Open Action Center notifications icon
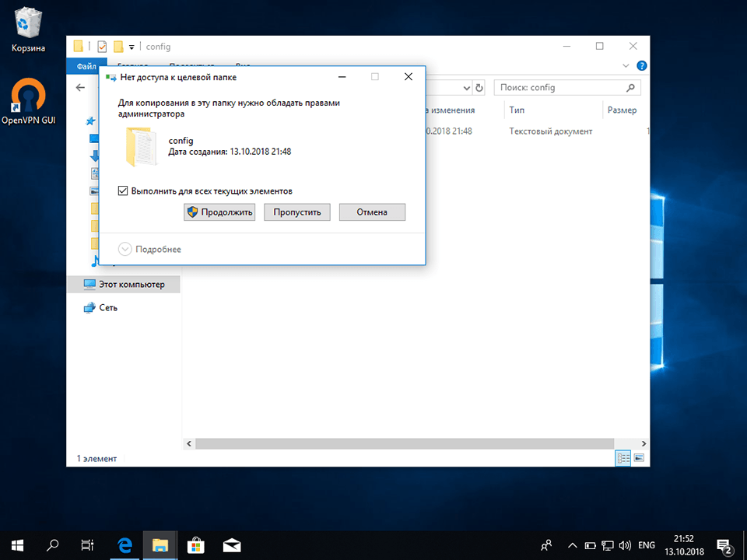The width and height of the screenshot is (747, 560). point(724,546)
